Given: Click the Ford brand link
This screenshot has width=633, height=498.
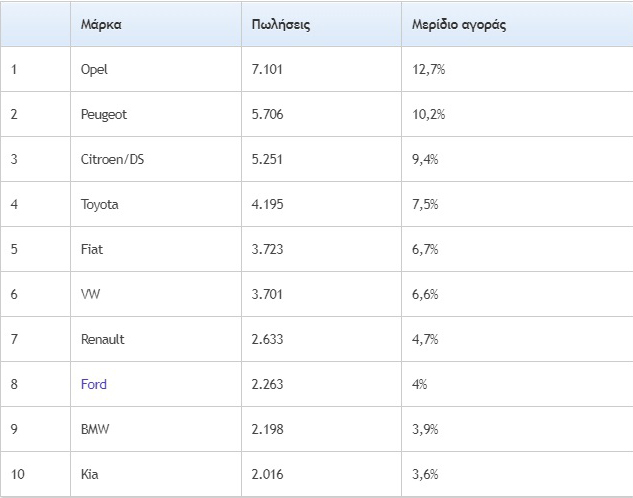Looking at the screenshot, I should point(94,384).
